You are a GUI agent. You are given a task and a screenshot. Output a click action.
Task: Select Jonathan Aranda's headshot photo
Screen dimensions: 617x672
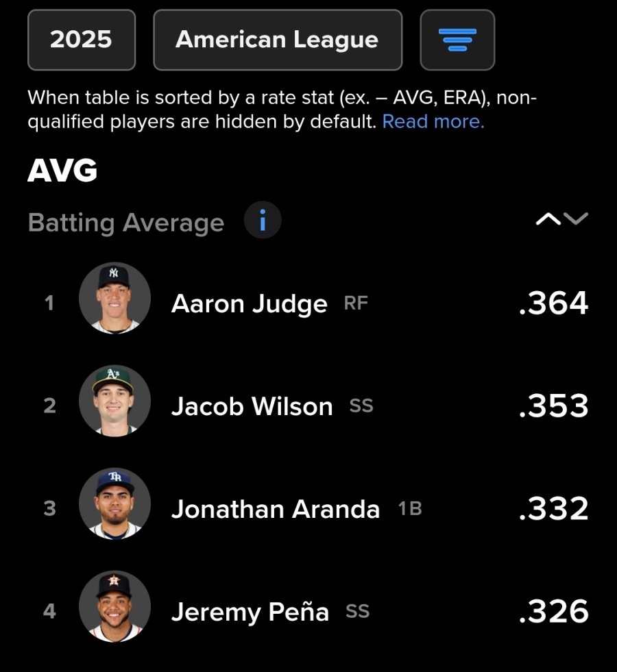tap(114, 503)
